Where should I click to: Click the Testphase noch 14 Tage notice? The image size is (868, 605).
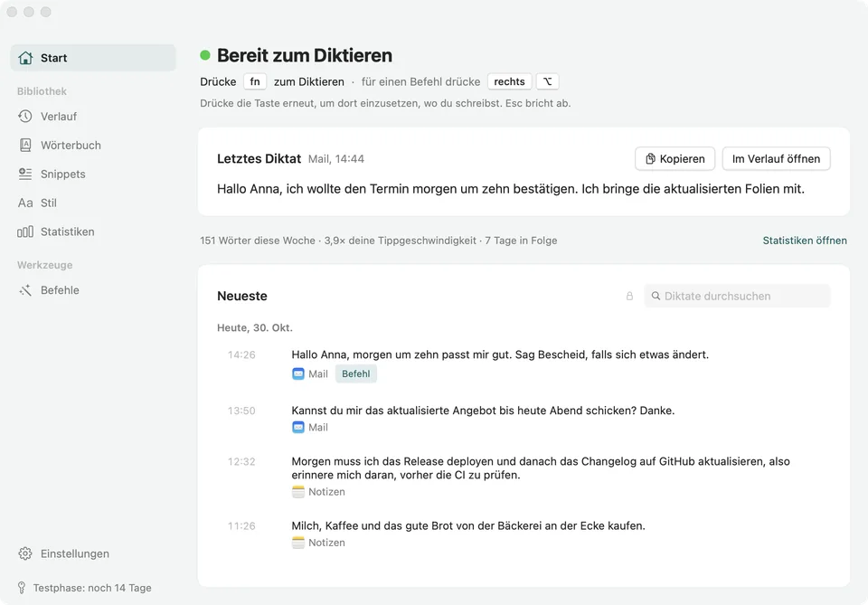tap(92, 588)
